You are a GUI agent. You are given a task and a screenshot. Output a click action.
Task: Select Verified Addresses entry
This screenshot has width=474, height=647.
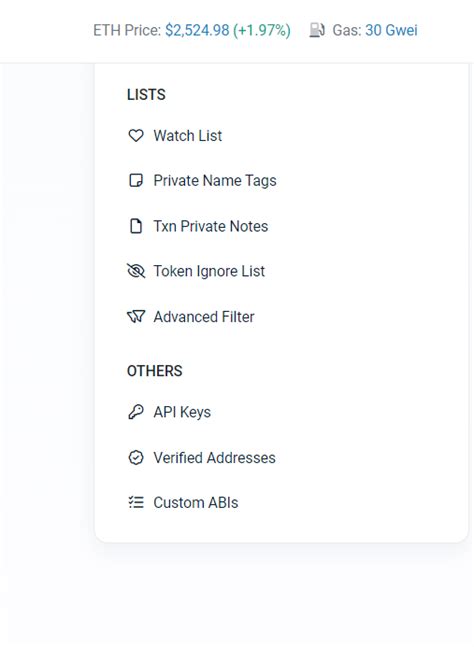[x=215, y=458]
